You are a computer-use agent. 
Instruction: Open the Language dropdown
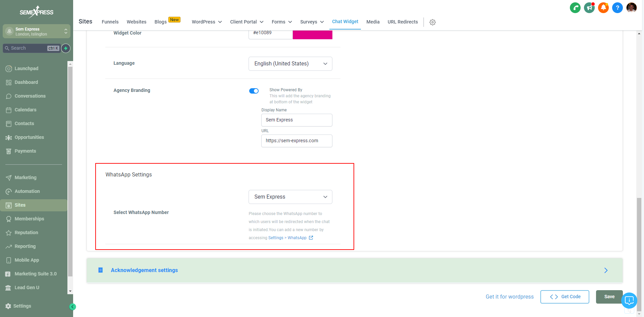(290, 64)
